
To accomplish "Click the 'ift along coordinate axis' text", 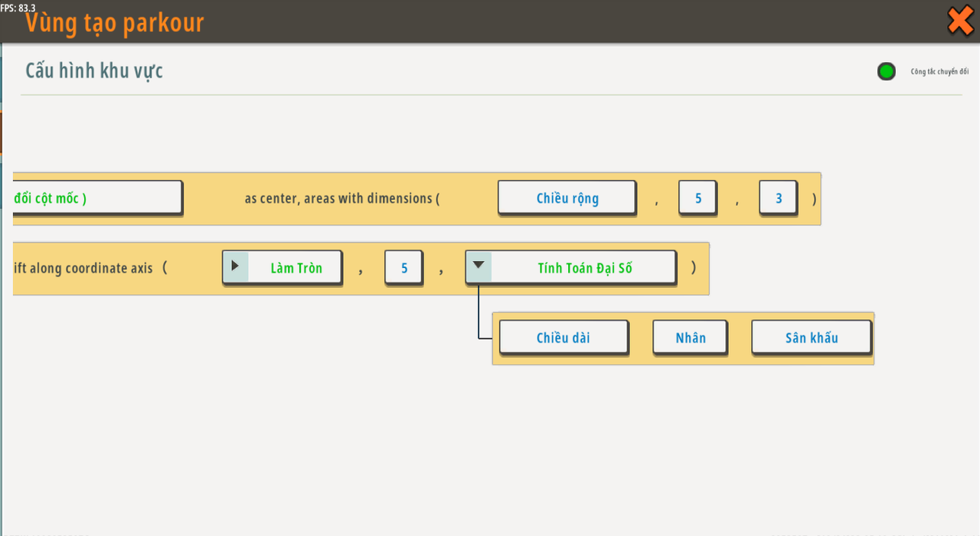I will (x=83, y=268).
